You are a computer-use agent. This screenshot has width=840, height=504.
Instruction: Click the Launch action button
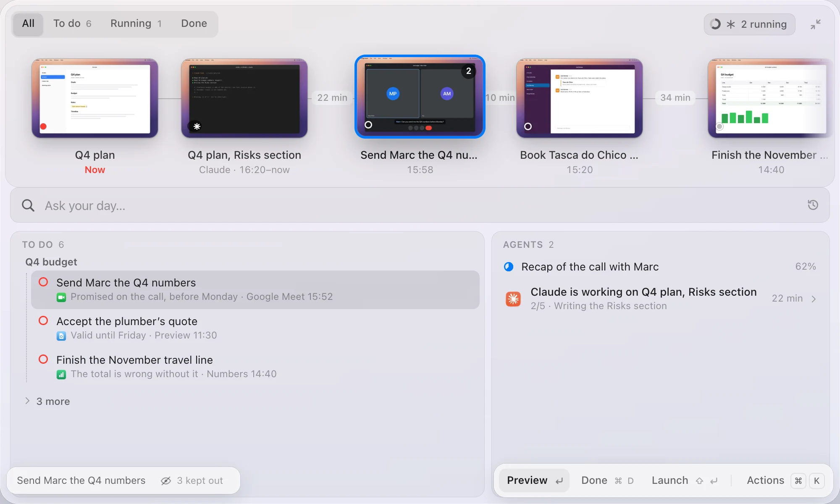(685, 480)
